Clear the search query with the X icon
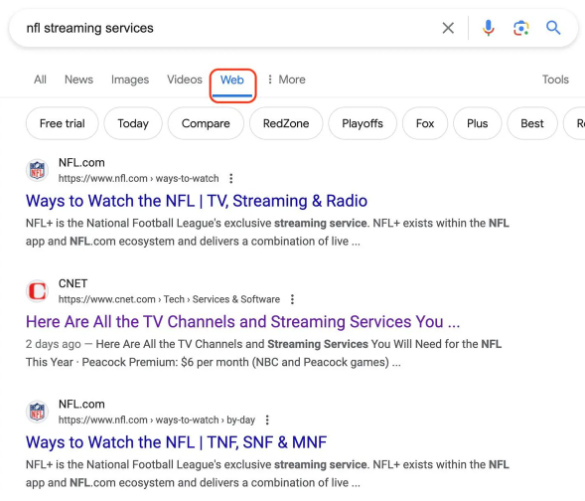Screen dimensions: 585x501 tap(448, 28)
